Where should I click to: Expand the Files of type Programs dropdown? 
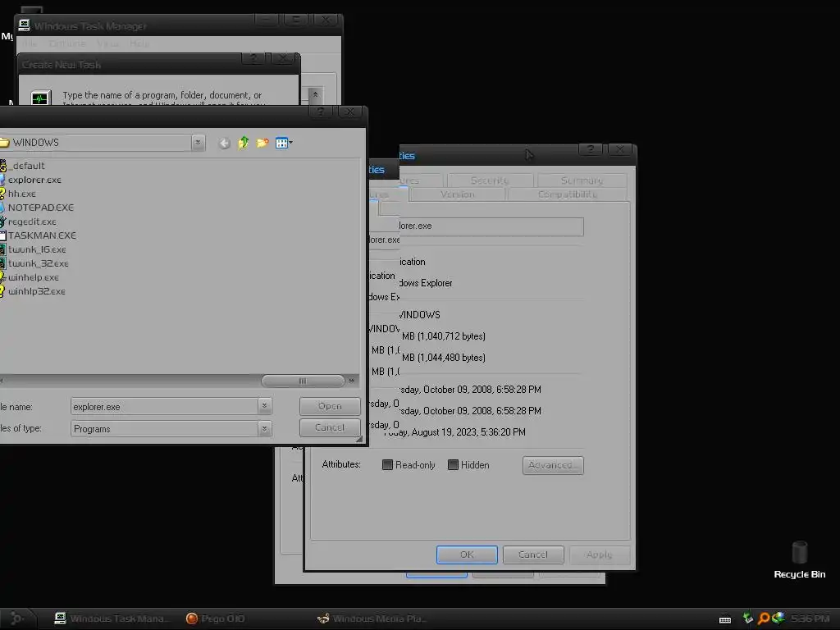264,428
